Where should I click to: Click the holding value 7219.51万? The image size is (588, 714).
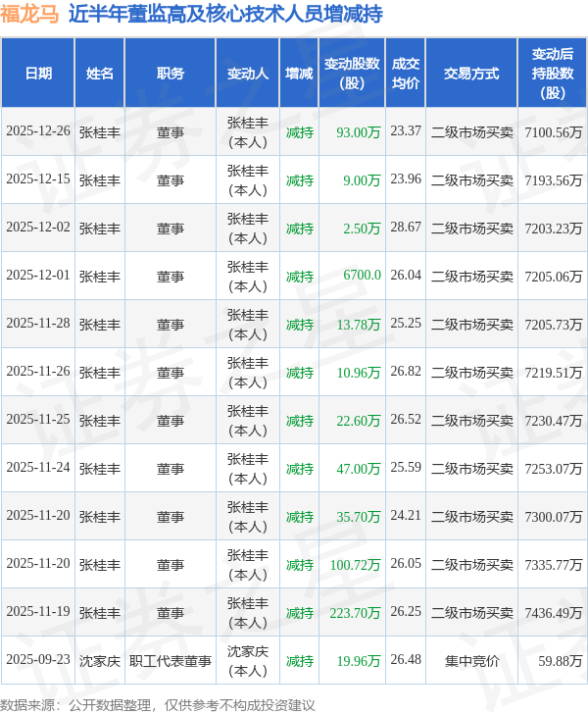(553, 373)
